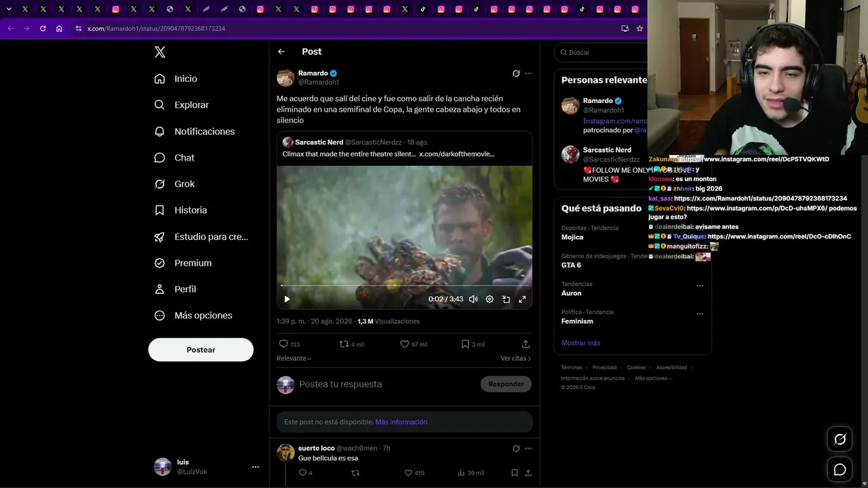Like suerte loco's reply with 415 likes
Image resolution: width=868 pixels, height=488 pixels.
click(414, 473)
